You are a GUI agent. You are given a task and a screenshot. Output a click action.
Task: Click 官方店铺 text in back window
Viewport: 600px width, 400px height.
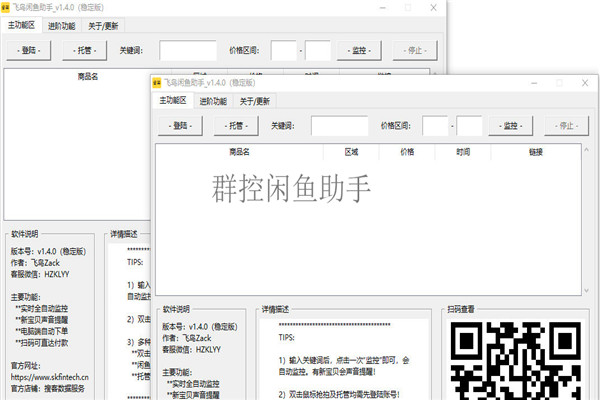[x=47, y=388]
